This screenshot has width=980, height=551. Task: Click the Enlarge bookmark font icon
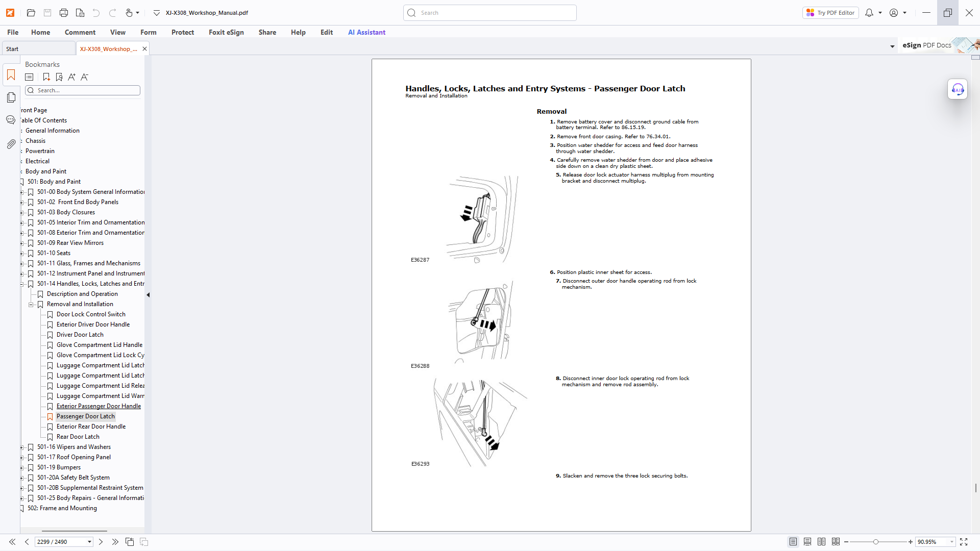coord(71,77)
